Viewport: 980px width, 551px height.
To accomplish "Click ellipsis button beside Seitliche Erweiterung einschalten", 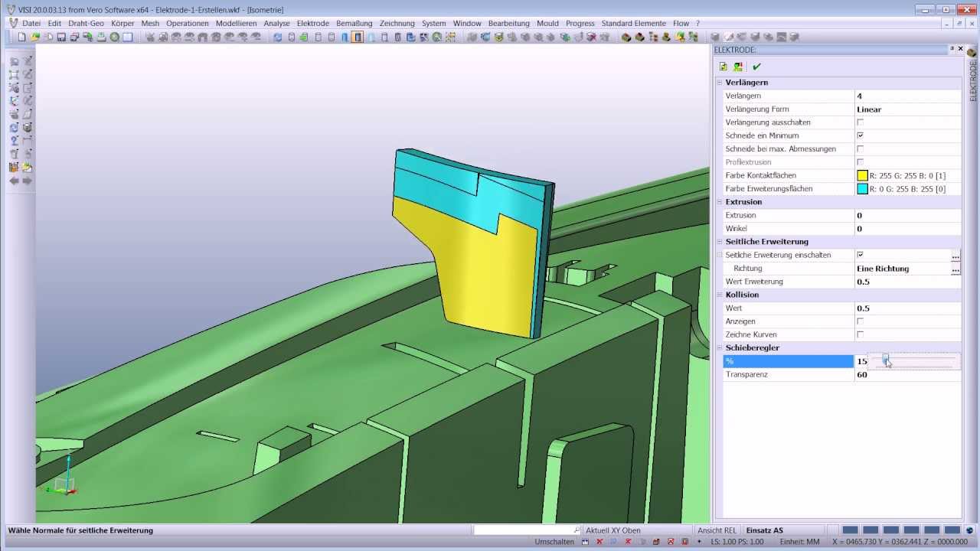I will click(955, 256).
